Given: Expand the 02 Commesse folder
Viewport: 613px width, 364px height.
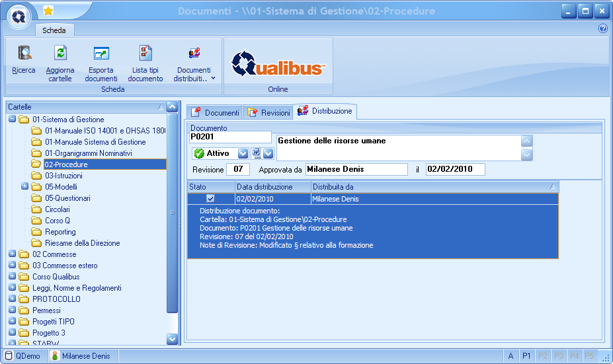Looking at the screenshot, I should click(x=13, y=254).
